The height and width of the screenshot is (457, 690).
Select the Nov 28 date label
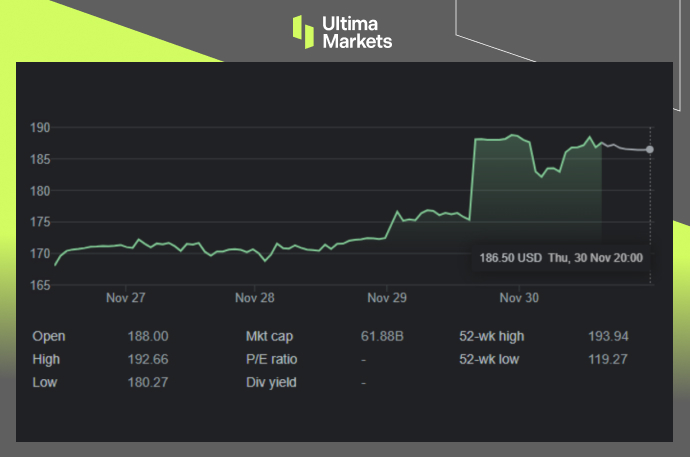point(255,298)
